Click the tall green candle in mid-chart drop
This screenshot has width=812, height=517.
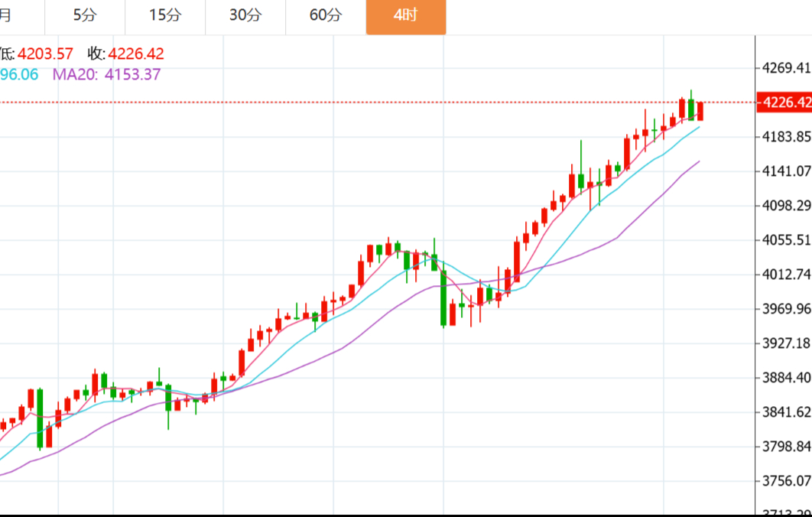tap(443, 298)
